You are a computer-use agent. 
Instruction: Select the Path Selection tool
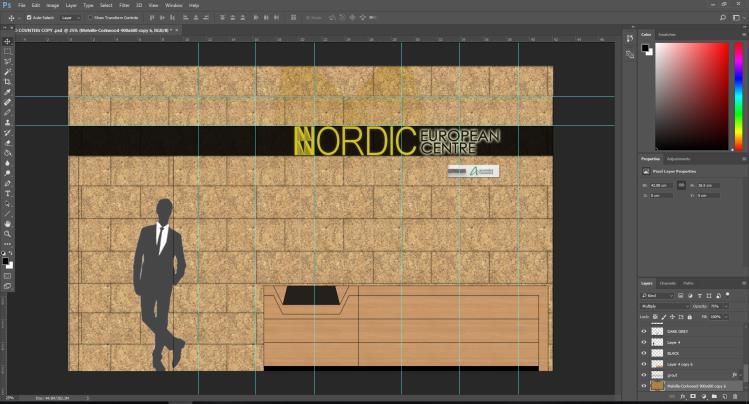click(7, 203)
